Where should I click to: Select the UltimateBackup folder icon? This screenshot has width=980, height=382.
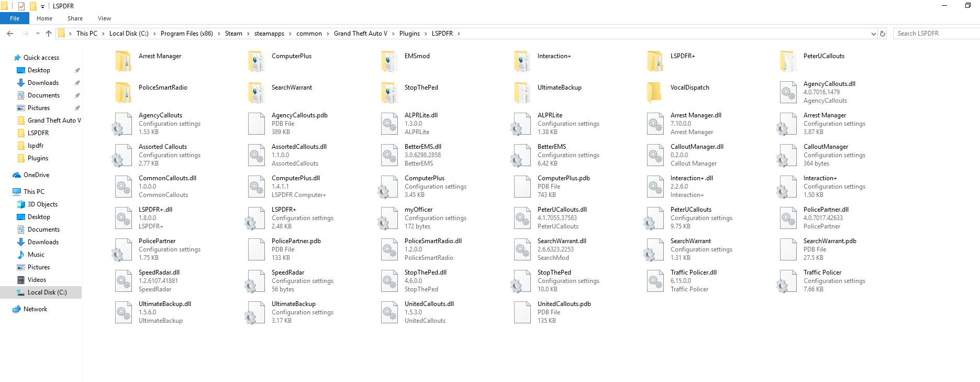coord(522,93)
